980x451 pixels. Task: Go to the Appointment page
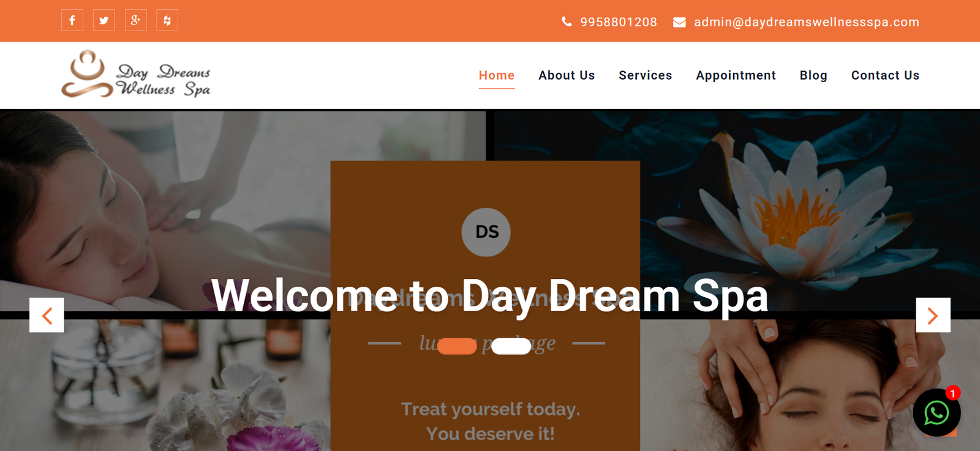pyautogui.click(x=736, y=75)
